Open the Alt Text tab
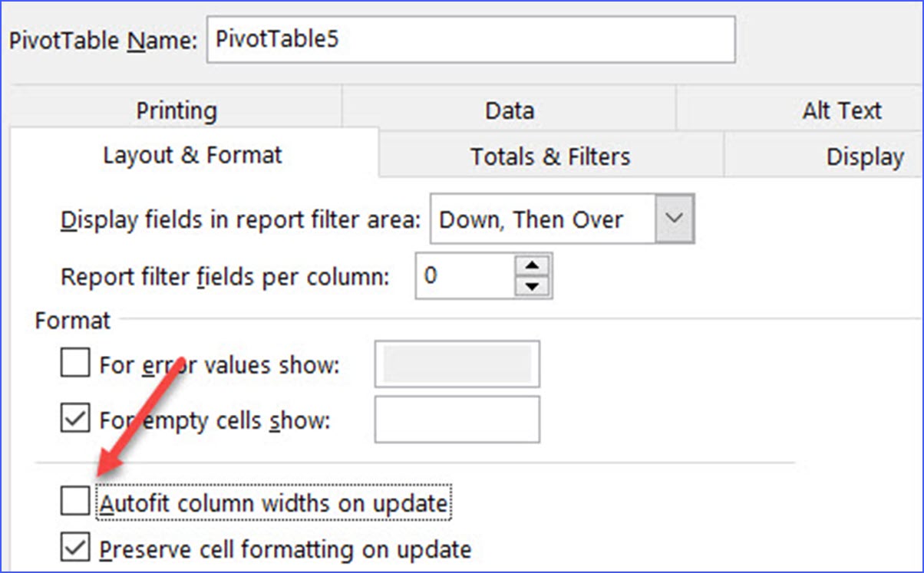The height and width of the screenshot is (573, 924). click(842, 110)
